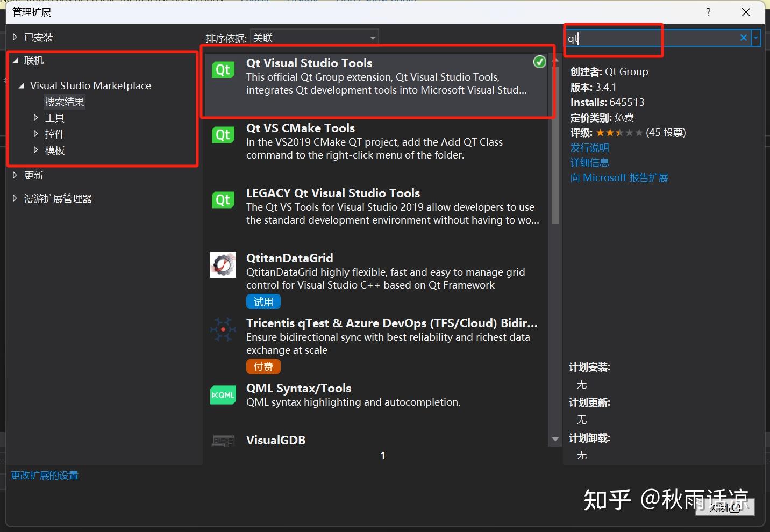770x532 pixels.
Task: Select the Qt Visual Studio Tools extension icon
Action: [x=223, y=69]
